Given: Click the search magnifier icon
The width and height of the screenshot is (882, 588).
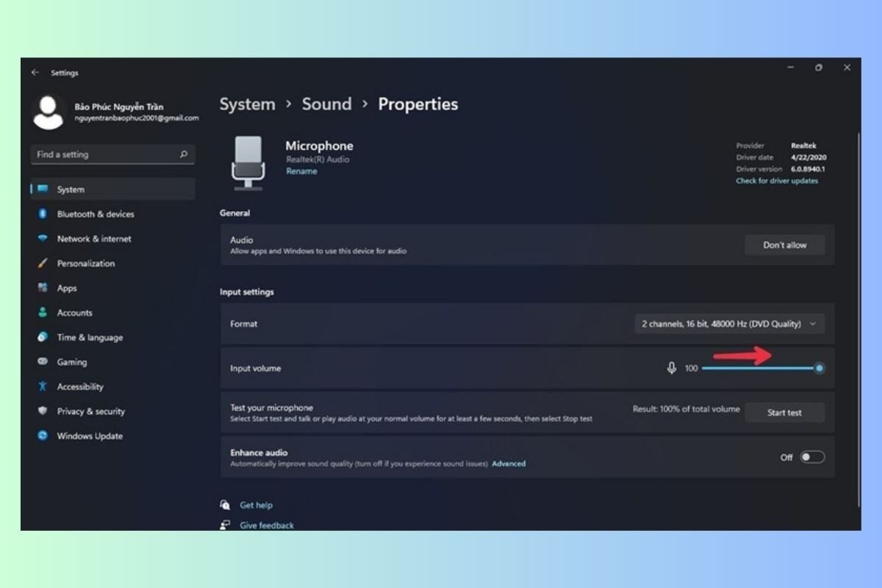Looking at the screenshot, I should 184,154.
